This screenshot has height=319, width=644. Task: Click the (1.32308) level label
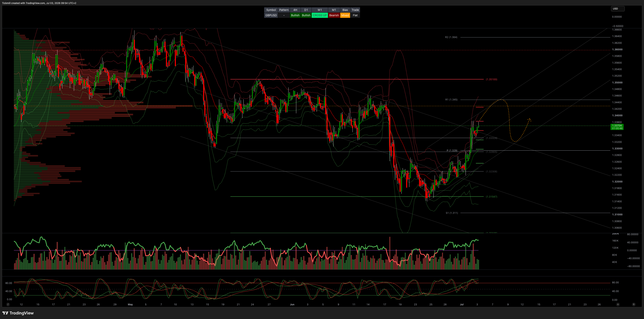[492, 172]
